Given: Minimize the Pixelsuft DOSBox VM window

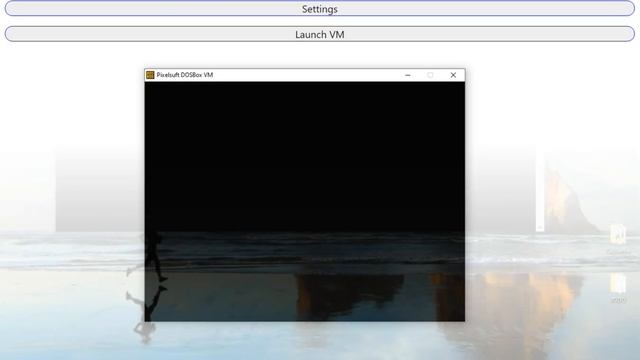Looking at the screenshot, I should click(407, 75).
